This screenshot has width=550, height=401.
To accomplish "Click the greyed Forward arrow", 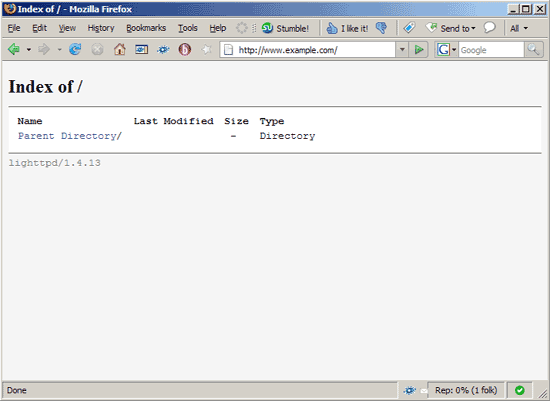I will (x=44, y=49).
